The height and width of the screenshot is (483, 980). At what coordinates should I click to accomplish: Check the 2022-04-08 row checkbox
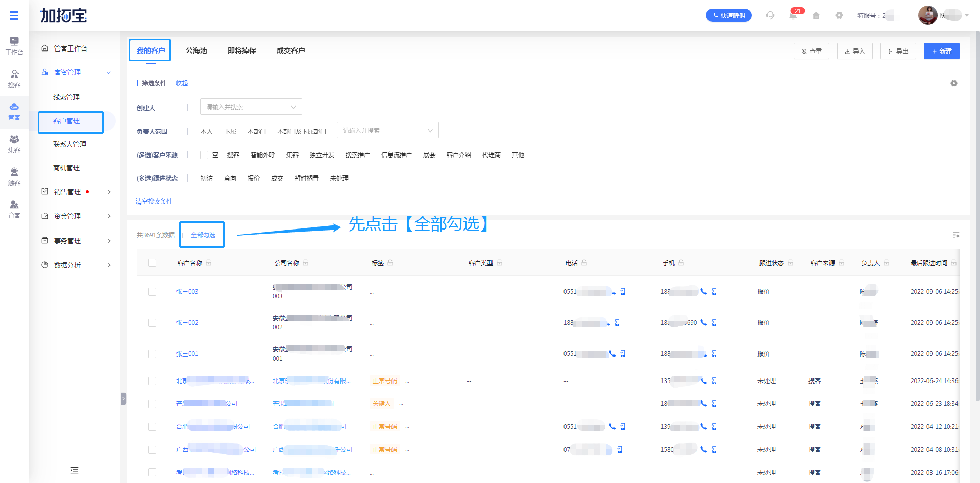(152, 450)
